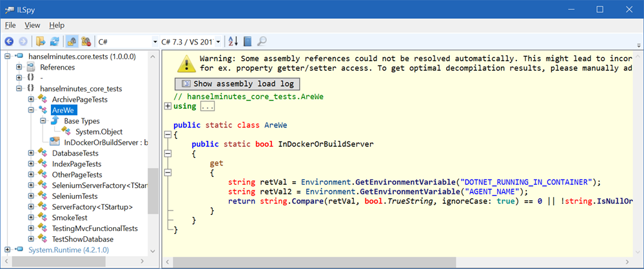Select the Base Types tree item
Image resolution: width=644 pixels, height=269 pixels.
coord(82,121)
